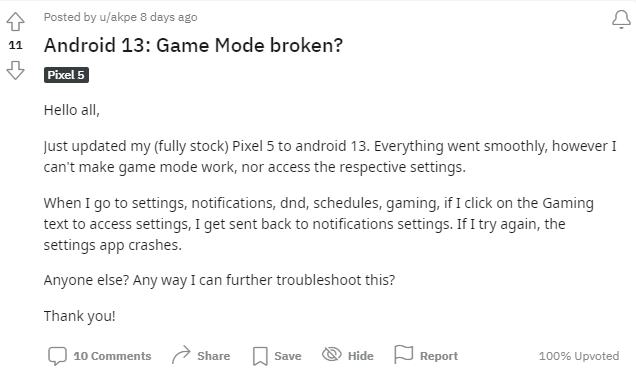Click the Save text label
Screen dimensions: 636x387
click(288, 356)
